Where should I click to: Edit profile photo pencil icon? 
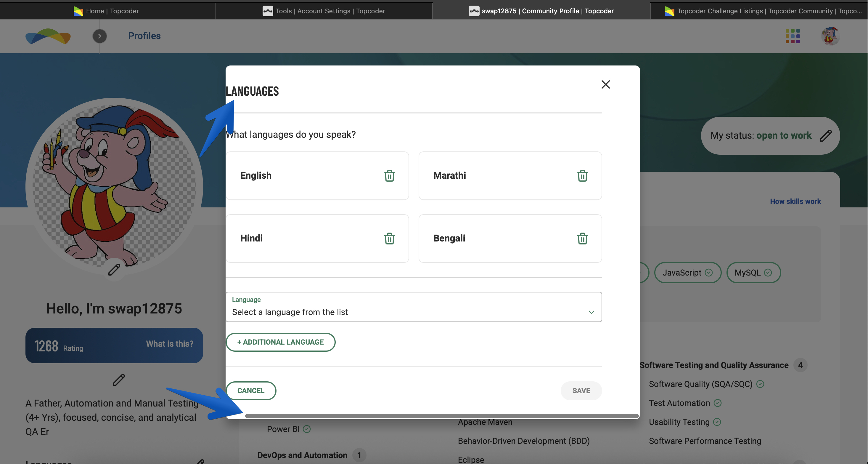point(114,269)
